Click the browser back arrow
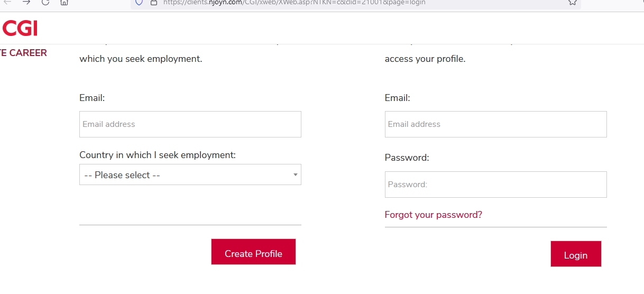The width and height of the screenshot is (644, 294). pyautogui.click(x=7, y=2)
